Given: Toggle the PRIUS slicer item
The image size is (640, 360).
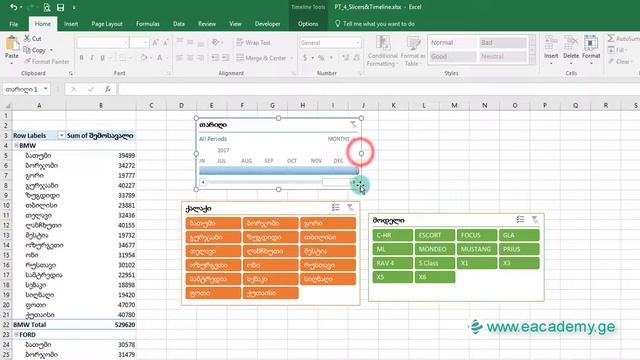Looking at the screenshot, I should point(519,249).
